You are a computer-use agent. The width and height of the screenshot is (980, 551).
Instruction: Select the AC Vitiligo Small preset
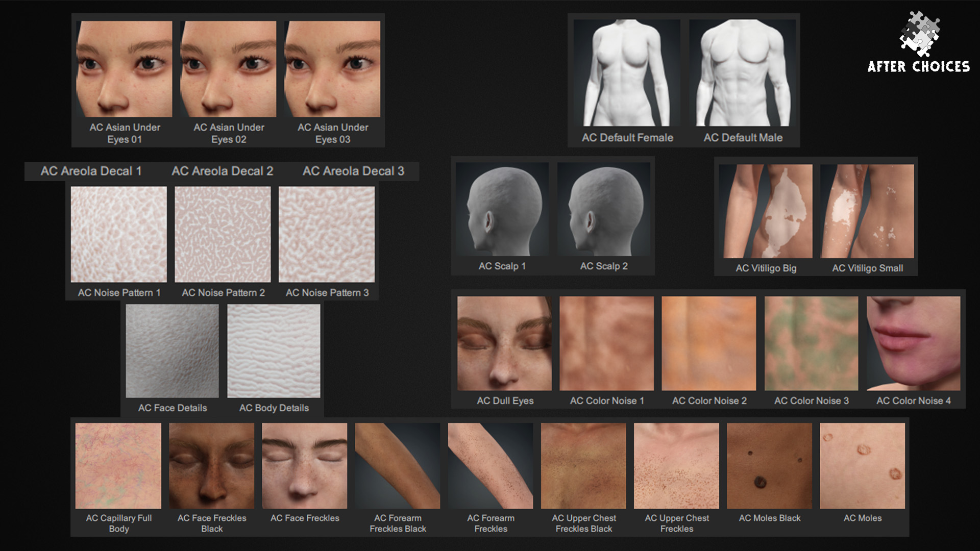(867, 211)
